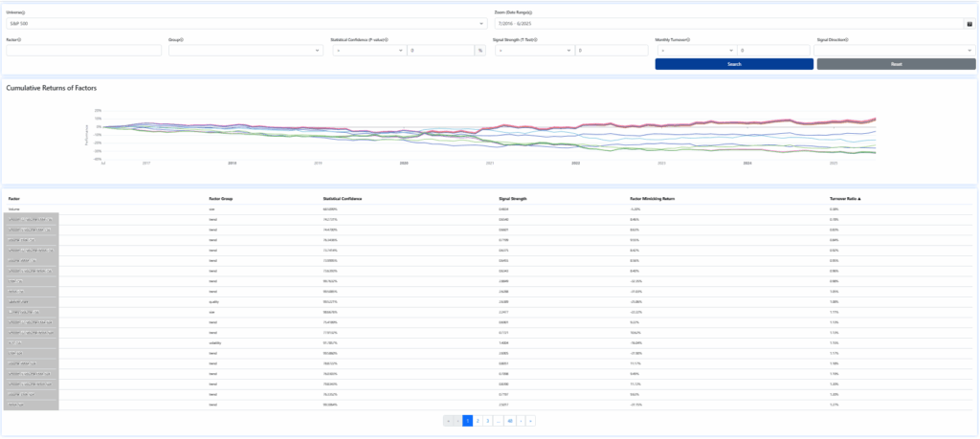The image size is (980, 439).
Task: Open the Signal Direction dropdown
Action: point(895,50)
